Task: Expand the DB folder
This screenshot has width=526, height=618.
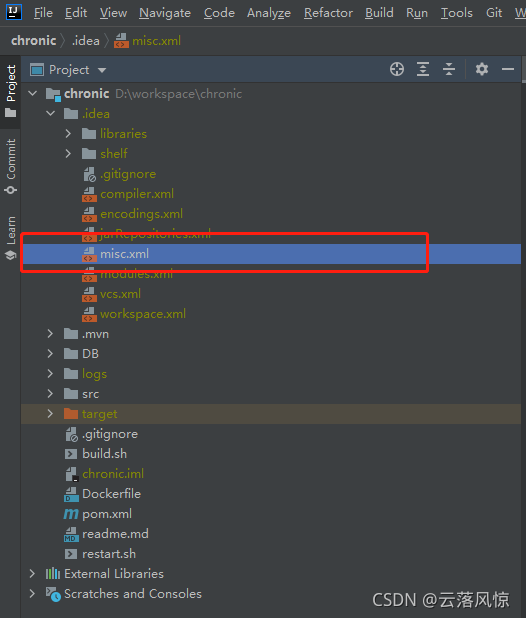Action: pos(50,354)
